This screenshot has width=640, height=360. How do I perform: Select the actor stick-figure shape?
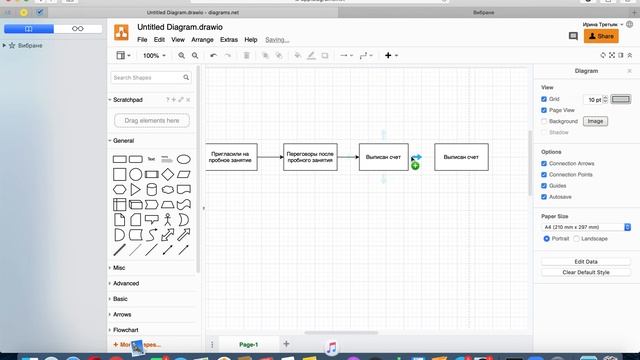(x=168, y=220)
